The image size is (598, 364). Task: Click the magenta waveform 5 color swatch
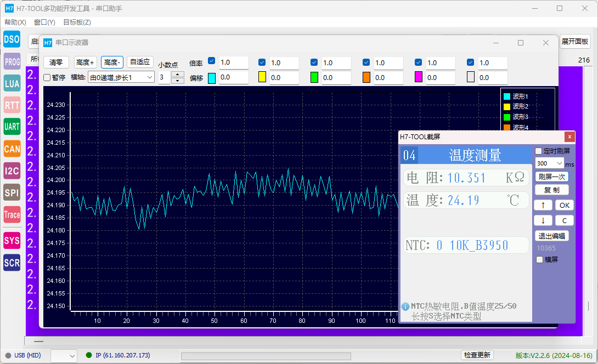419,77
